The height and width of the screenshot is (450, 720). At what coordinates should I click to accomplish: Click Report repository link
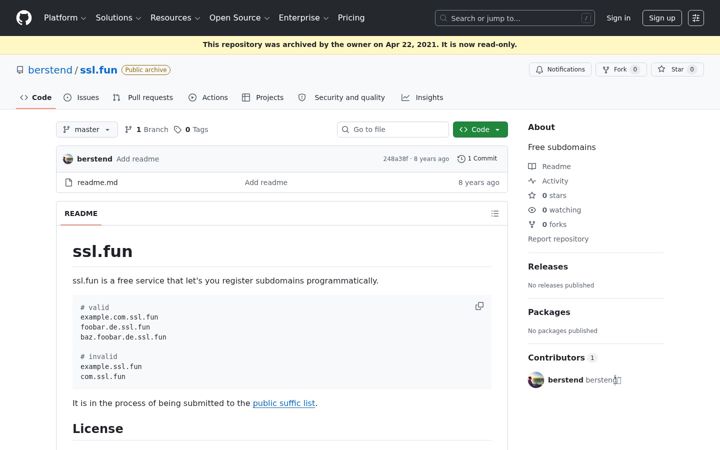(x=558, y=239)
